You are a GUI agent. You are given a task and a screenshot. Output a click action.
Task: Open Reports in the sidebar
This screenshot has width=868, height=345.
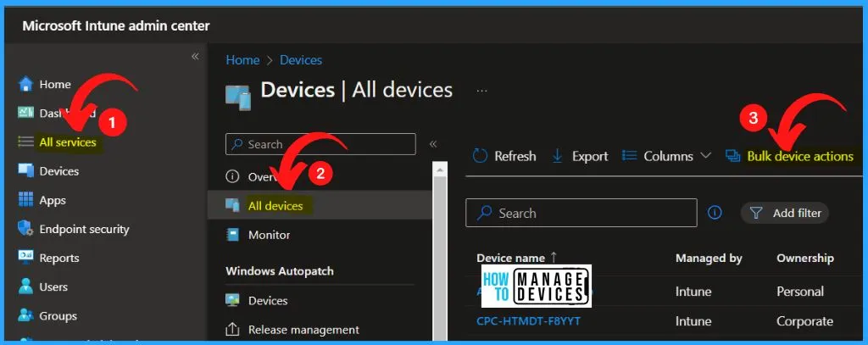pos(59,258)
